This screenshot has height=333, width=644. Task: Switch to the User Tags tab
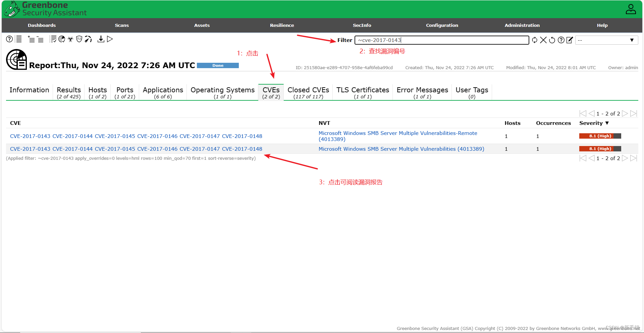pos(472,92)
